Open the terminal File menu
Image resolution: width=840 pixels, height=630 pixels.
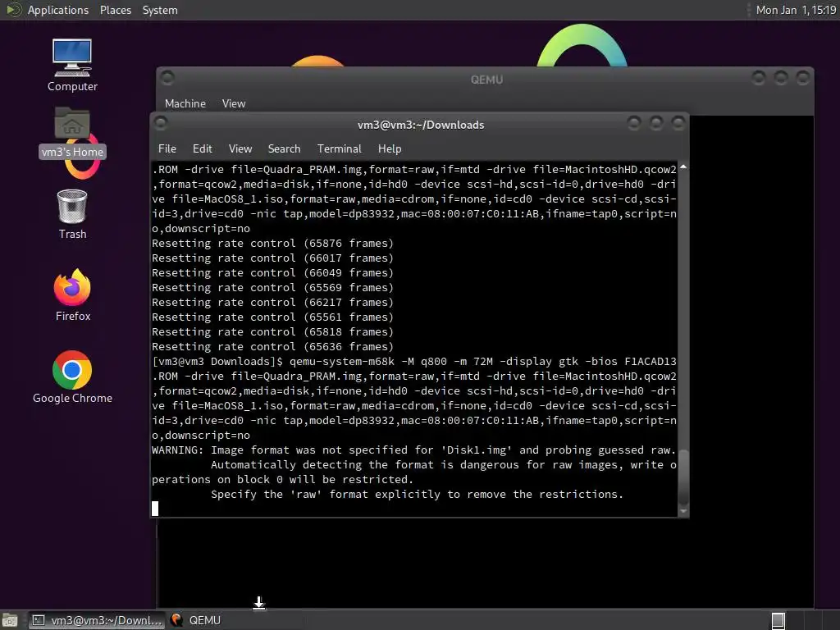pos(167,148)
